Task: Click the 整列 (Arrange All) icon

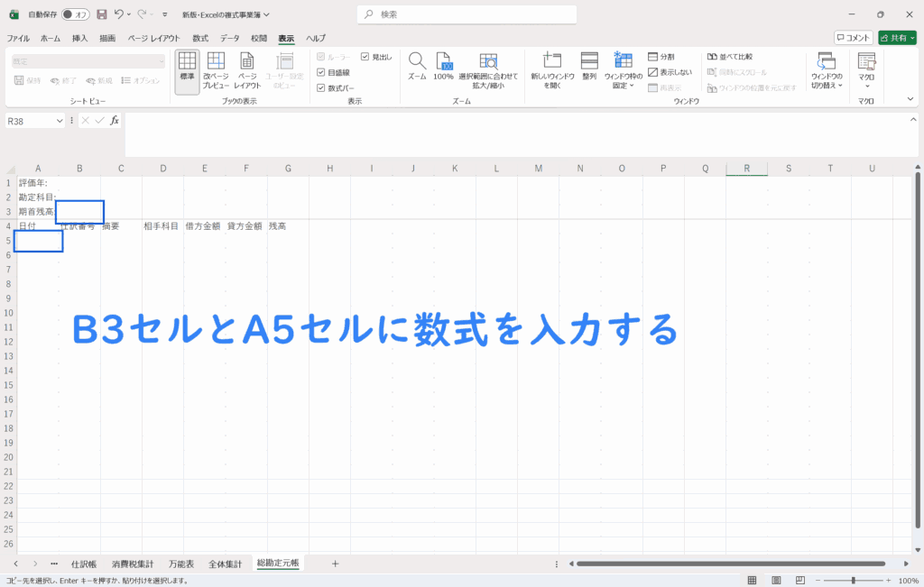Action: click(x=589, y=67)
